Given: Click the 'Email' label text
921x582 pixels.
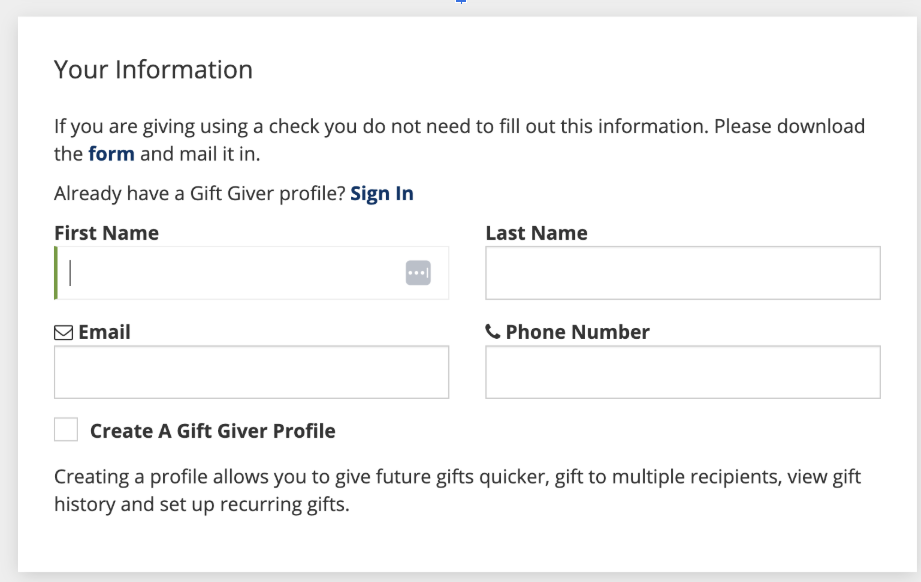Looking at the screenshot, I should coord(104,333).
